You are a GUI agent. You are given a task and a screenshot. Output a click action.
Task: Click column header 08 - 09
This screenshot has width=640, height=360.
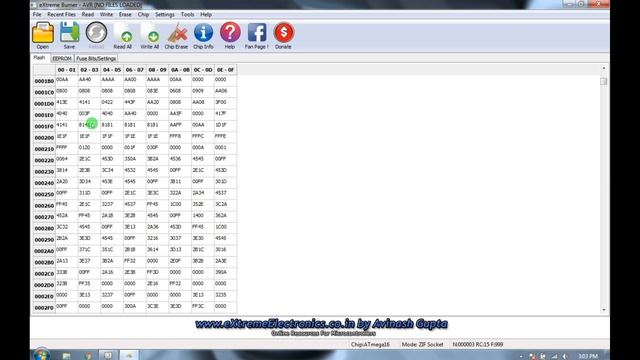pyautogui.click(x=157, y=70)
